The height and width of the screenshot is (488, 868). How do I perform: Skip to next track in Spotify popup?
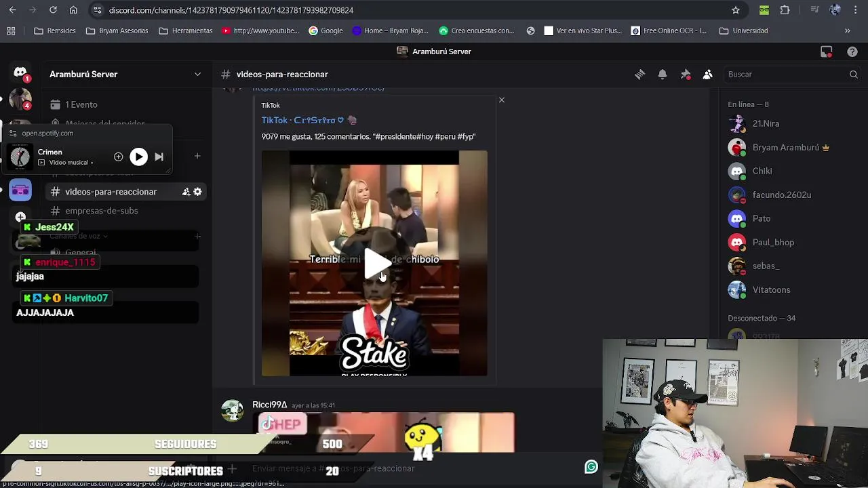tap(159, 157)
